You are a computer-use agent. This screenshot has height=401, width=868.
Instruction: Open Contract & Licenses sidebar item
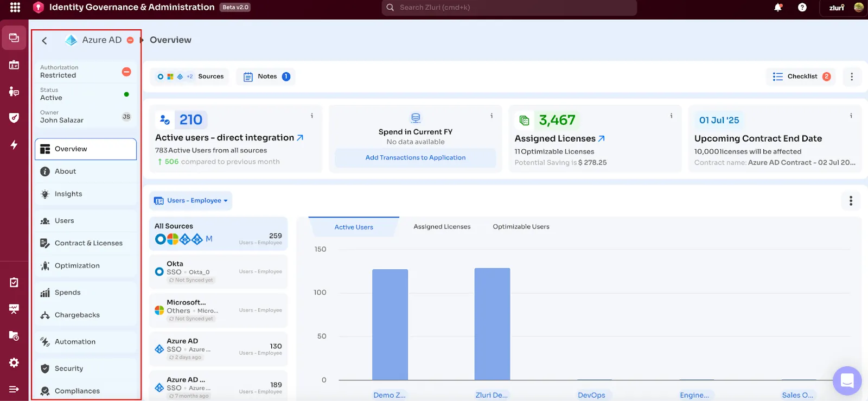[86, 243]
